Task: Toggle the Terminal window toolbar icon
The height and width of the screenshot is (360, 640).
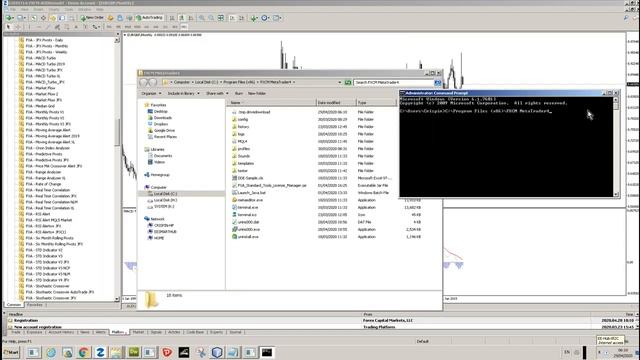Action: click(62, 18)
